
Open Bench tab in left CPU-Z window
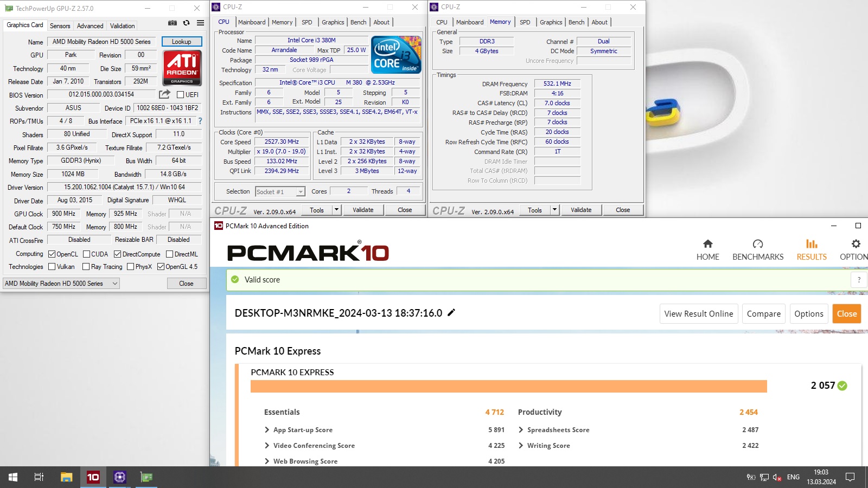point(358,22)
